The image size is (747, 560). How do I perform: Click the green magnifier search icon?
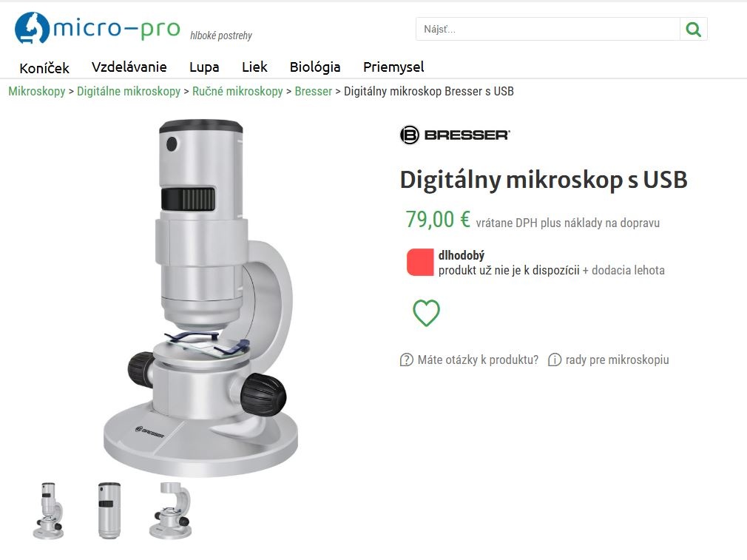(x=693, y=29)
